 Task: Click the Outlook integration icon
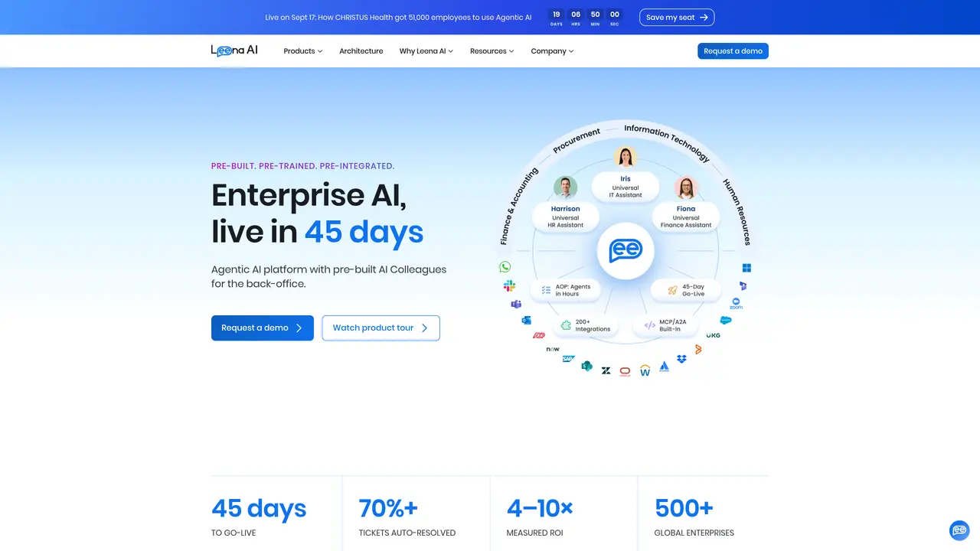pyautogui.click(x=526, y=320)
